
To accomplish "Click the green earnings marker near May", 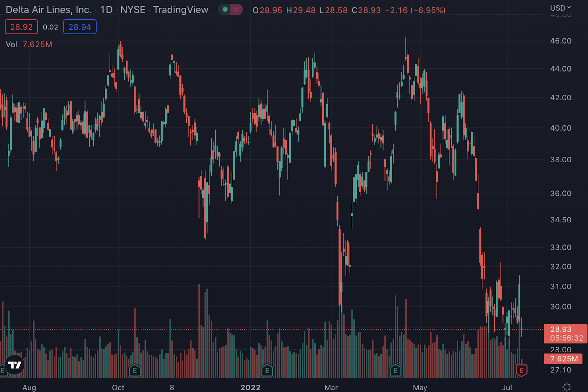I will (395, 371).
